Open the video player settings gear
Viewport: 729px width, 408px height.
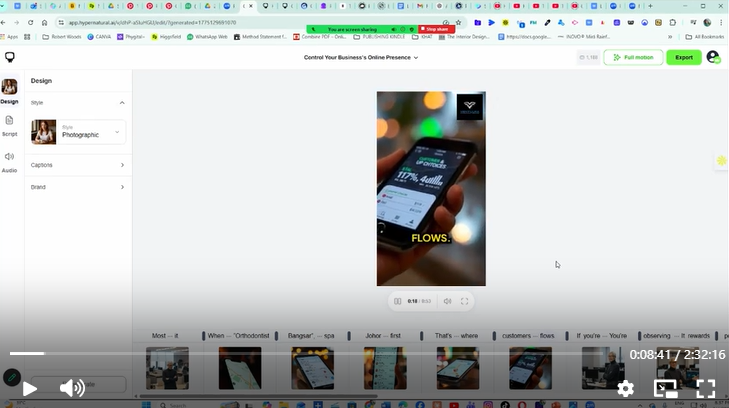(625, 388)
